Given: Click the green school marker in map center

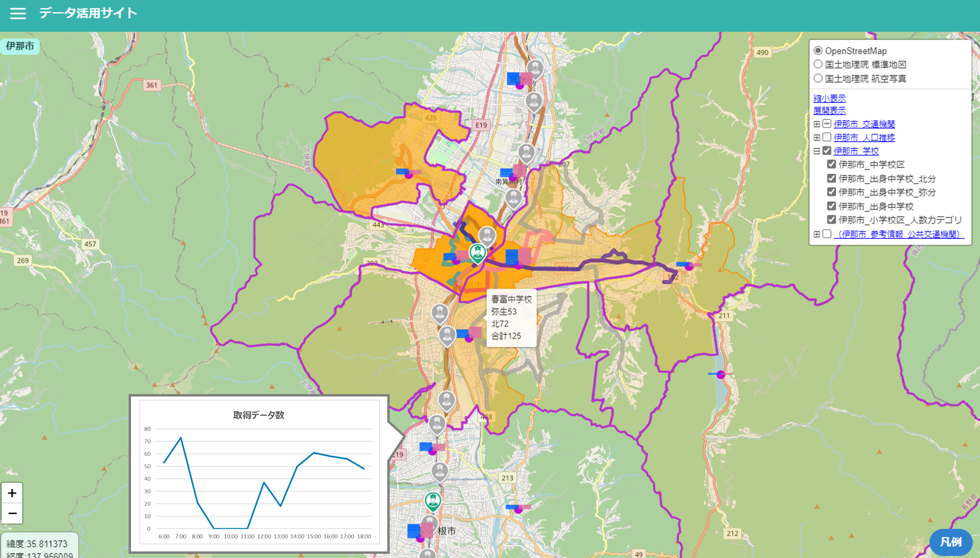Looking at the screenshot, I should (x=477, y=253).
